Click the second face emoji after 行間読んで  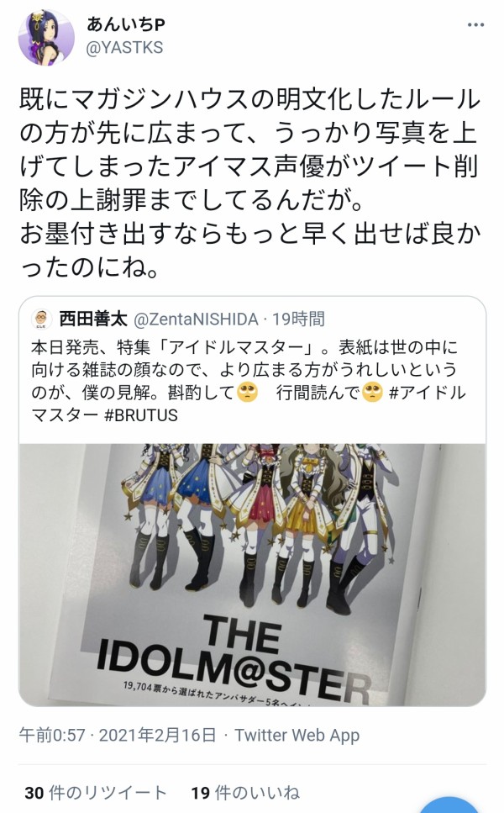[372, 393]
